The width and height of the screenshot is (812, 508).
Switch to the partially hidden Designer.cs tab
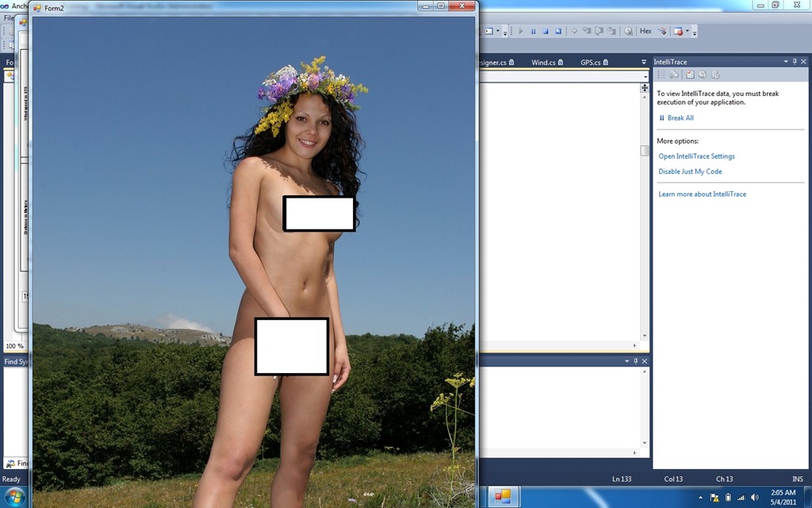tap(496, 62)
